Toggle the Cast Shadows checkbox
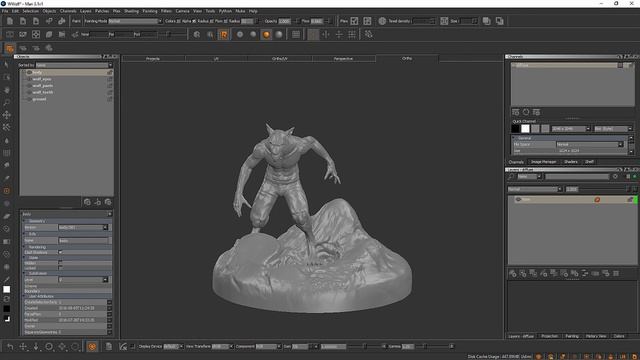The image size is (640, 360). tap(60, 253)
